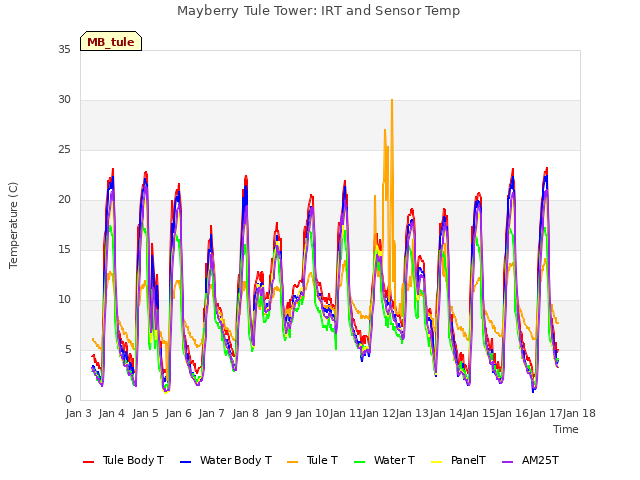Click the Jan 17 x-axis label
640x480 pixels.
coord(546,413)
